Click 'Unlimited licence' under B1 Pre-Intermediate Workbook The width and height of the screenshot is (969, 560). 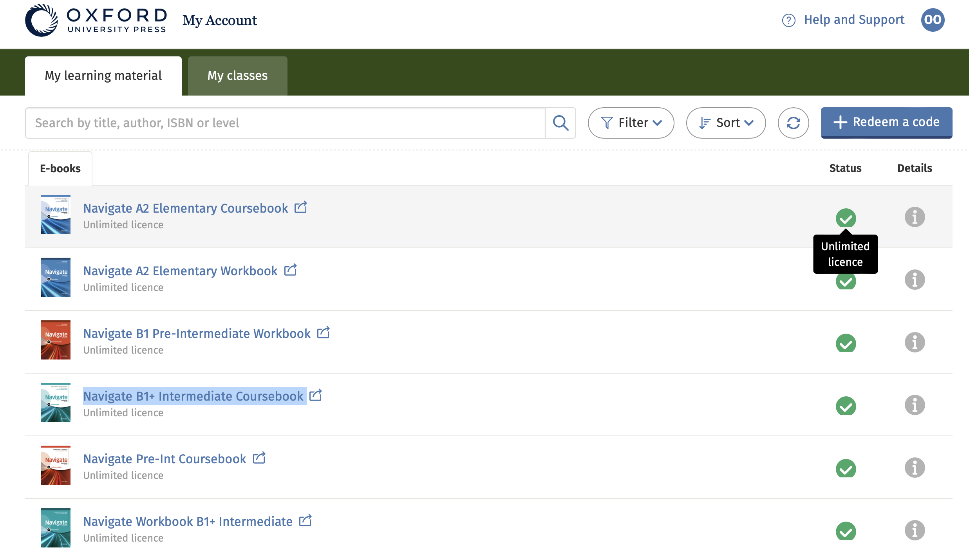point(123,350)
